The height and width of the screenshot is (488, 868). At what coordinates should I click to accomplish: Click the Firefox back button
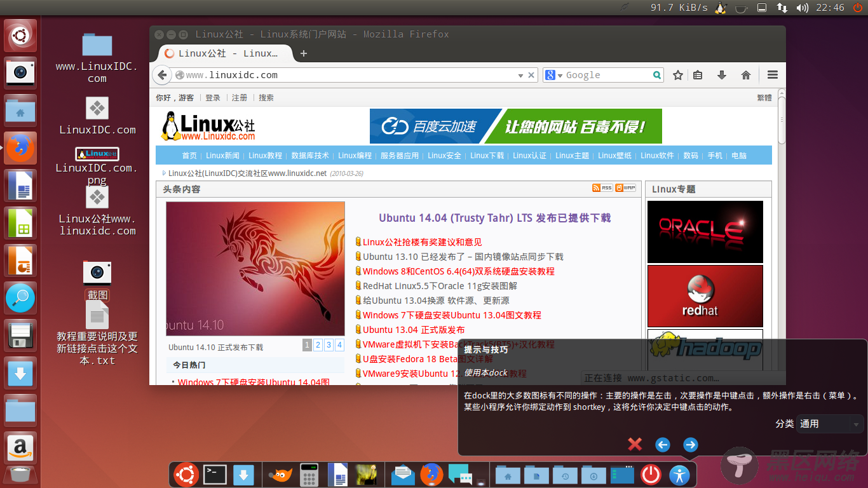(162, 75)
